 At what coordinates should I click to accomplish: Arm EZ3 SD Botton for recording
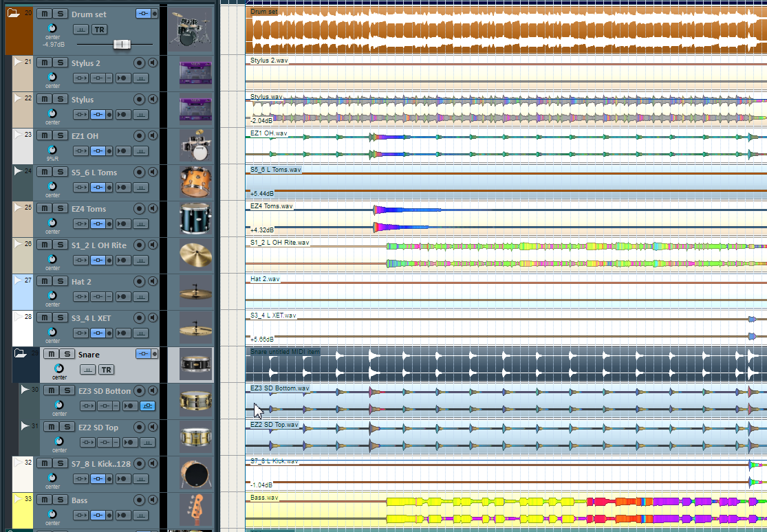coord(140,390)
